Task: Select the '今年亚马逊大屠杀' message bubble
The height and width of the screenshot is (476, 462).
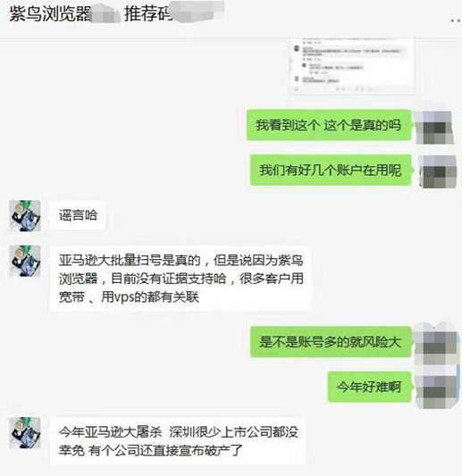Action: point(179,441)
